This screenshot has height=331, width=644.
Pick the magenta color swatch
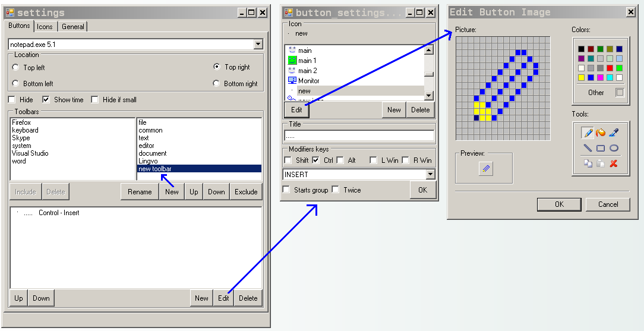600,78
